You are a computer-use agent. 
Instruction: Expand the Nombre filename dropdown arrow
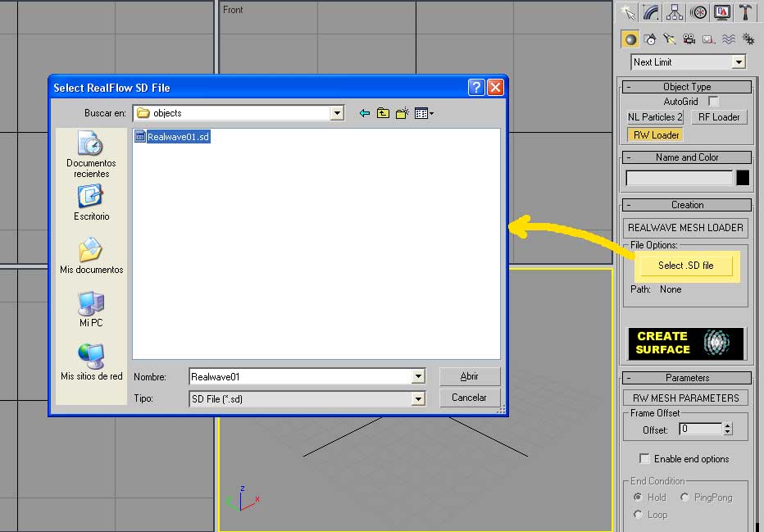[418, 376]
